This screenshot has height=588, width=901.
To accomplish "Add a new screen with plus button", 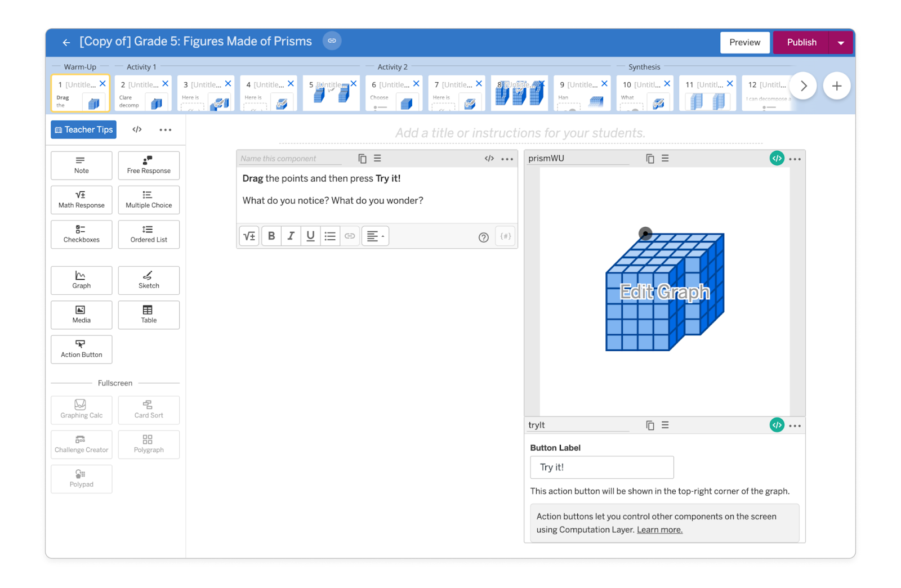I will 836,86.
